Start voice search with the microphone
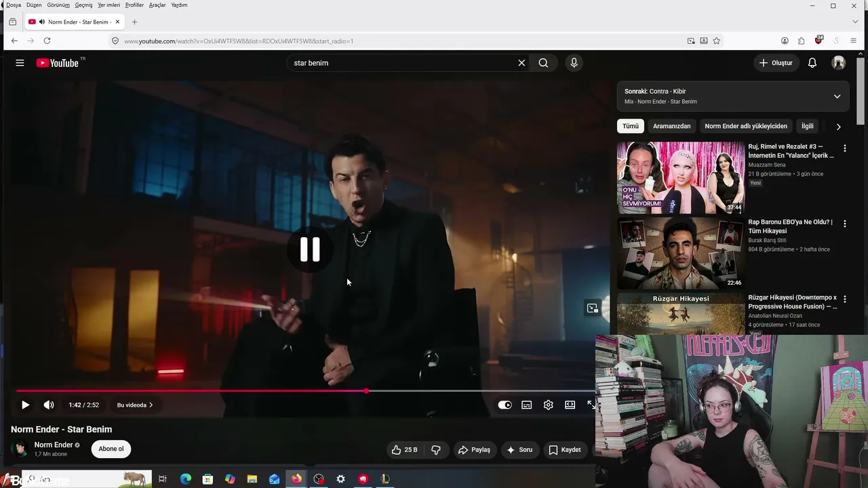 574,63
